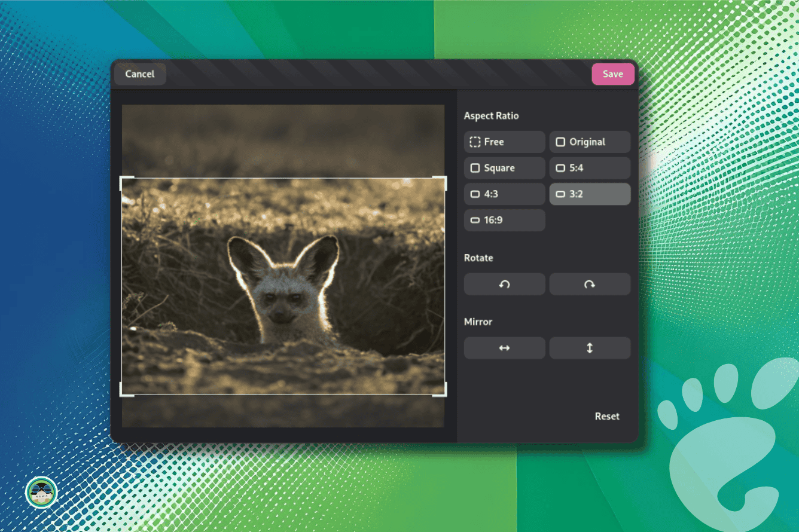Click the round logo badge on desktop
Image resolution: width=799 pixels, height=532 pixels.
click(41, 493)
